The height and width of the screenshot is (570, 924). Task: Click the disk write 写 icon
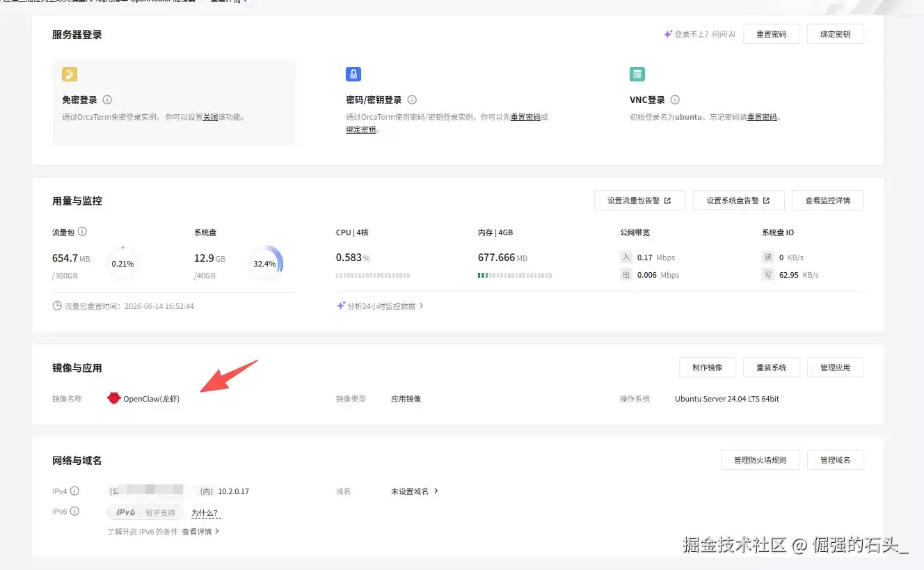[x=768, y=275]
